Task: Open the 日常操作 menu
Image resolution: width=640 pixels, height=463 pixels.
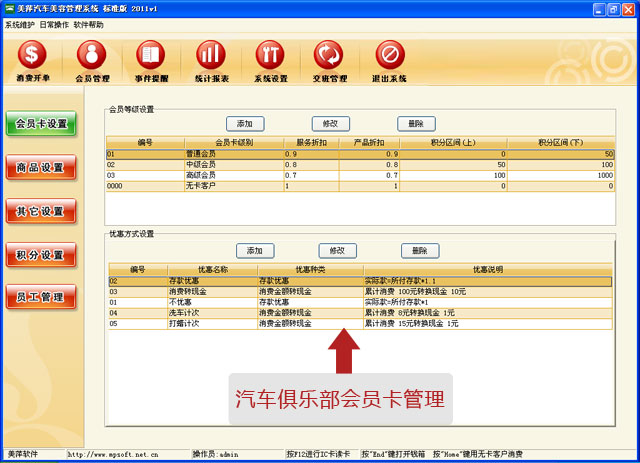Action: tap(54, 24)
